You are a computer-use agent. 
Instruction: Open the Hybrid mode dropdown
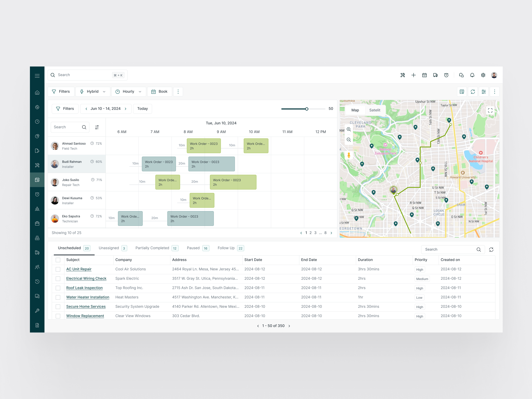coord(93,91)
